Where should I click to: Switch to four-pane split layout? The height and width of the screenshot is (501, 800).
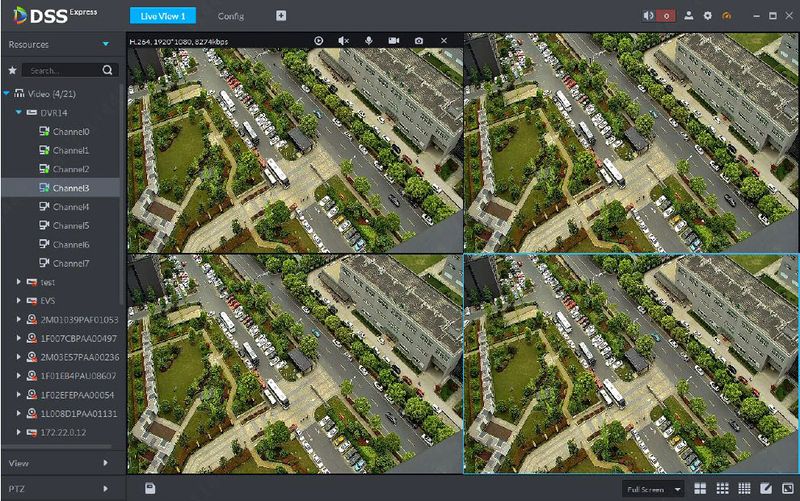(700, 489)
